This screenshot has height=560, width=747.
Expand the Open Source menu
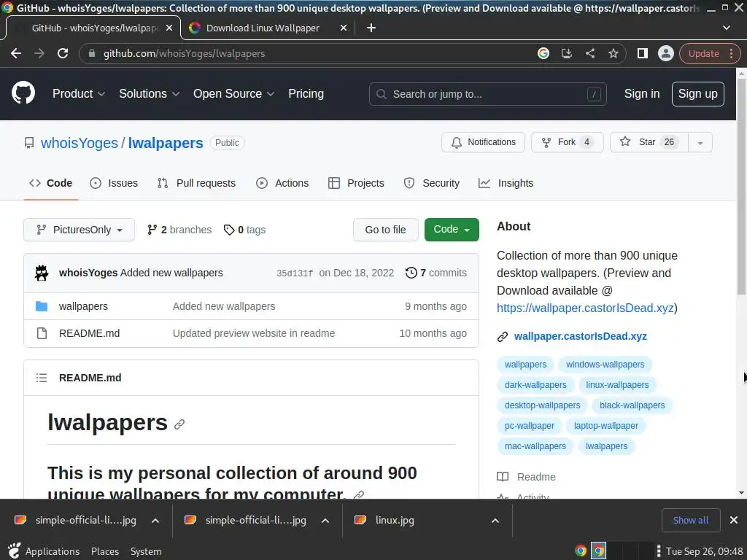[233, 94]
